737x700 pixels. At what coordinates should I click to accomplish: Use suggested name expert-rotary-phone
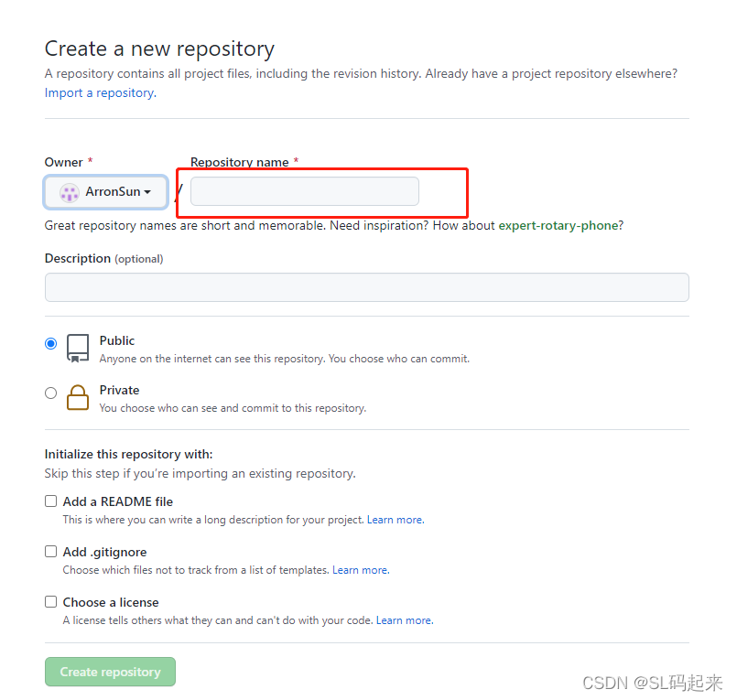coord(558,225)
